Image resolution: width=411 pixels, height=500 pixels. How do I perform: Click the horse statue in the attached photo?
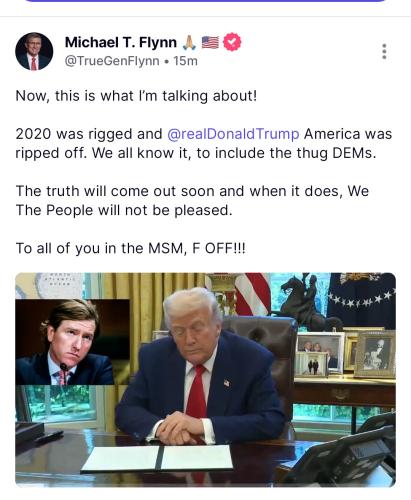point(305,302)
